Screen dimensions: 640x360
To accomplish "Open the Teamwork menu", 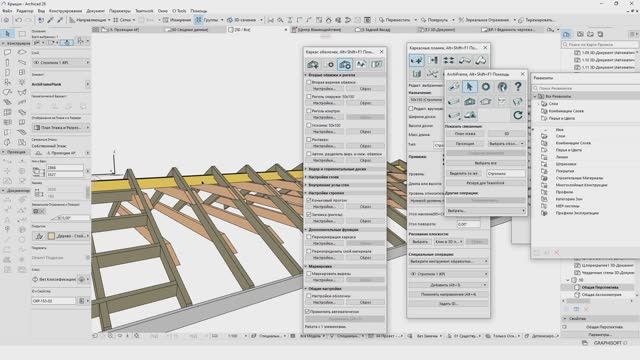I will 144,11.
